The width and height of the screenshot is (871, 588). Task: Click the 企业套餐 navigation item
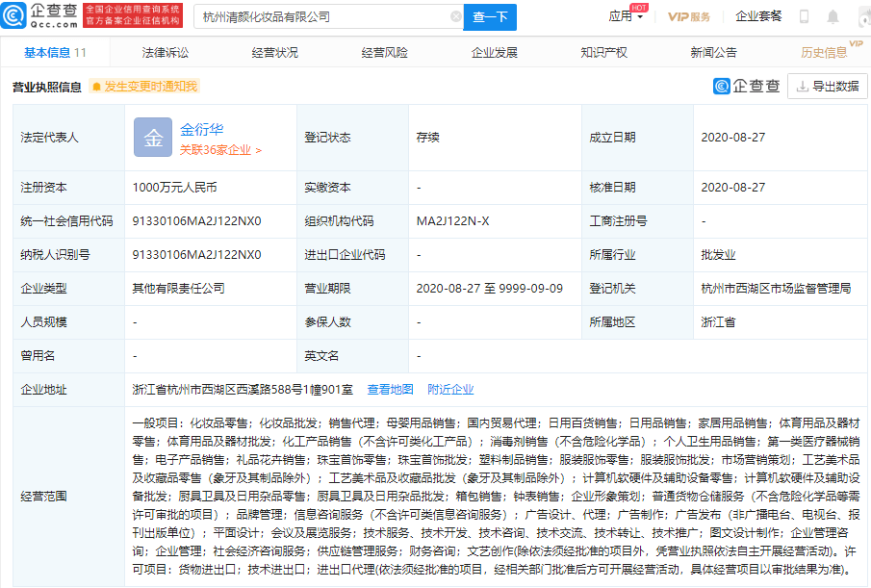(758, 16)
